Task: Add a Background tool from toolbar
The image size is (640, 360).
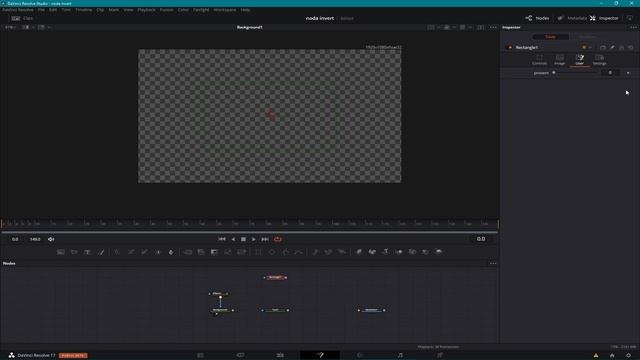Action: pyautogui.click(x=61, y=252)
